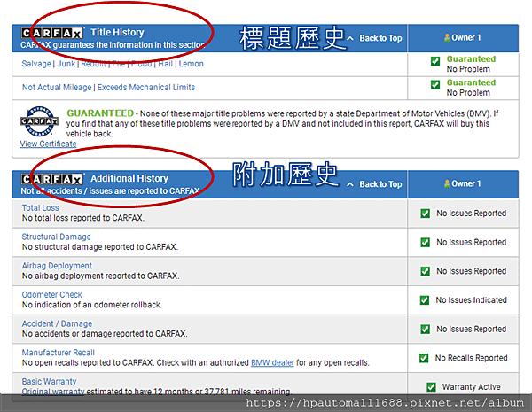Click 'No Issues Reported' for Accident / Damage
Viewport: 532px width, 412px height.
(x=472, y=329)
